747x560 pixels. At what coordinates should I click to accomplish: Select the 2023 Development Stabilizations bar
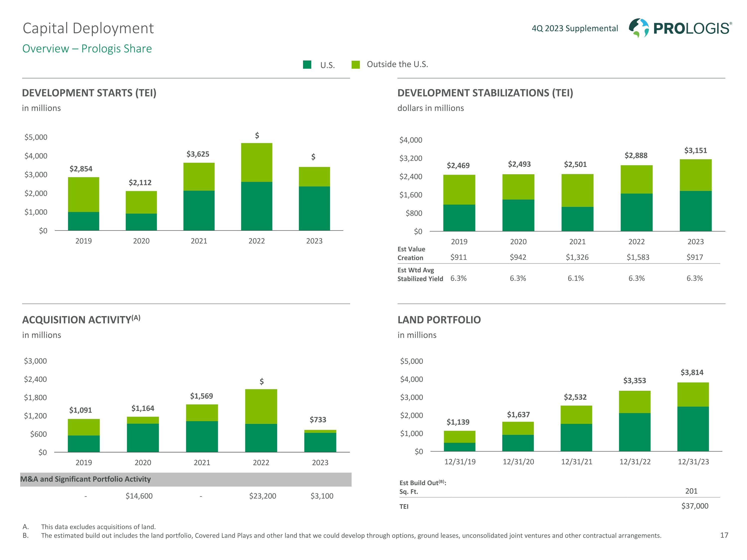[x=695, y=195]
